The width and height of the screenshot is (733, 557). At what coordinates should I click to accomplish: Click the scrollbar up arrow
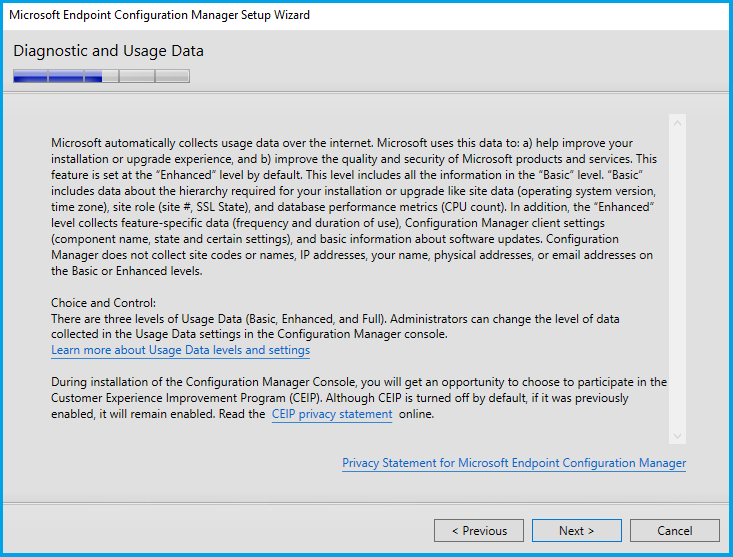pyautogui.click(x=677, y=124)
